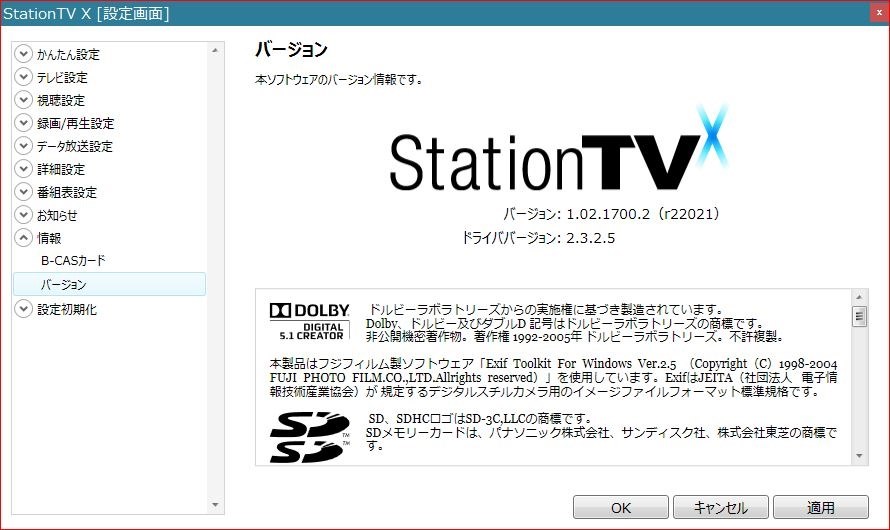The height and width of the screenshot is (530, 890).
Task: Select the バージョン item in sidebar
Action: [110, 284]
